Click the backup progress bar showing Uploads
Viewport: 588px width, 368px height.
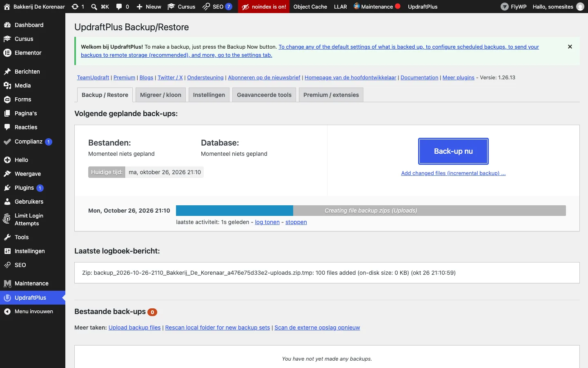371,211
